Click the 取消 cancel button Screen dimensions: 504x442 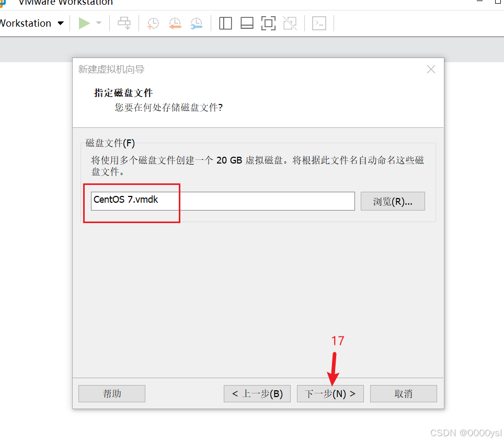404,393
